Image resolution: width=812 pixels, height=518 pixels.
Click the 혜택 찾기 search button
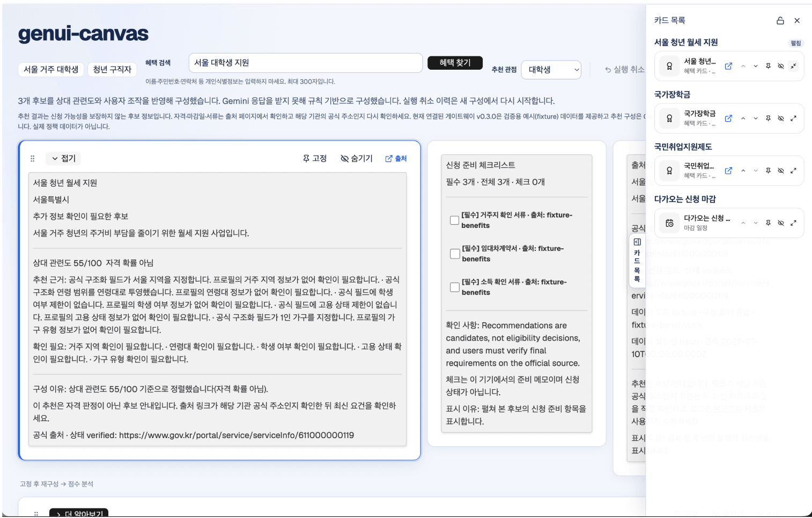455,63
